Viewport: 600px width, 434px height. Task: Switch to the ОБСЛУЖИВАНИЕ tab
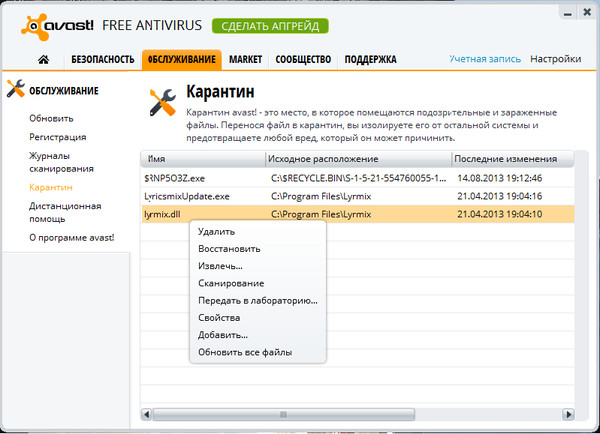click(x=182, y=60)
